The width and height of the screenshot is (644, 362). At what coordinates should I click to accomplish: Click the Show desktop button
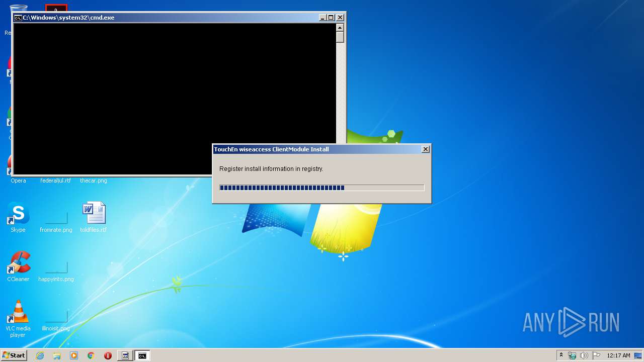click(638, 355)
